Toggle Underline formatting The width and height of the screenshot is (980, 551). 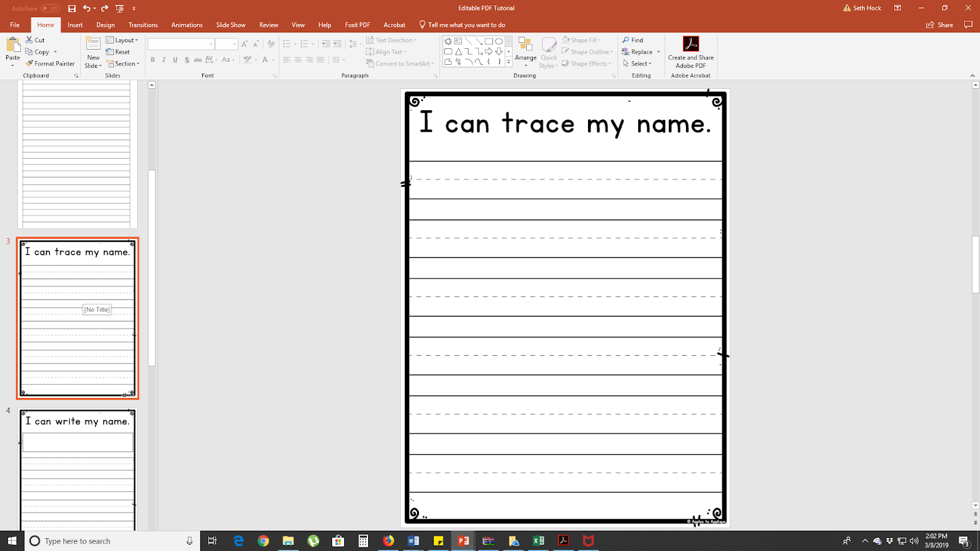(175, 60)
